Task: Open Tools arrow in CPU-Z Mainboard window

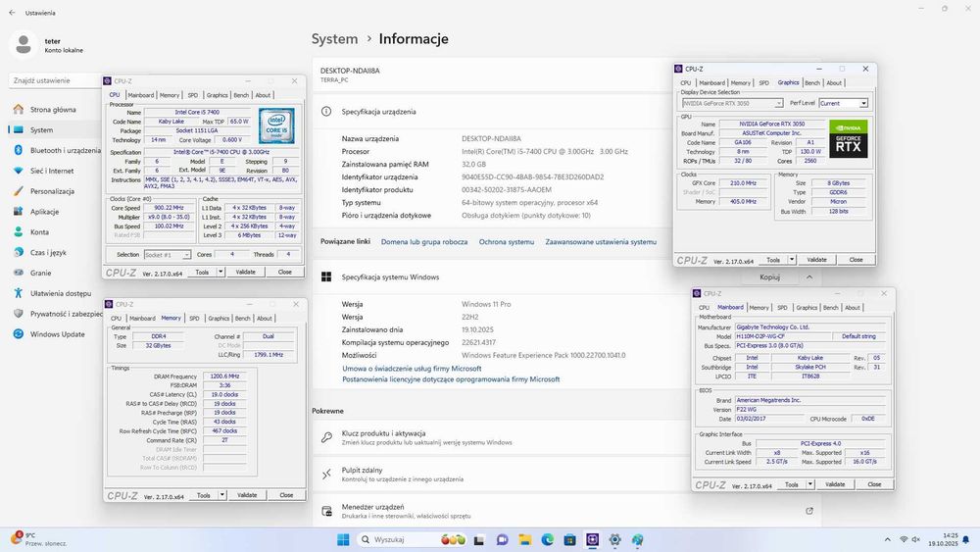Action: click(x=810, y=484)
